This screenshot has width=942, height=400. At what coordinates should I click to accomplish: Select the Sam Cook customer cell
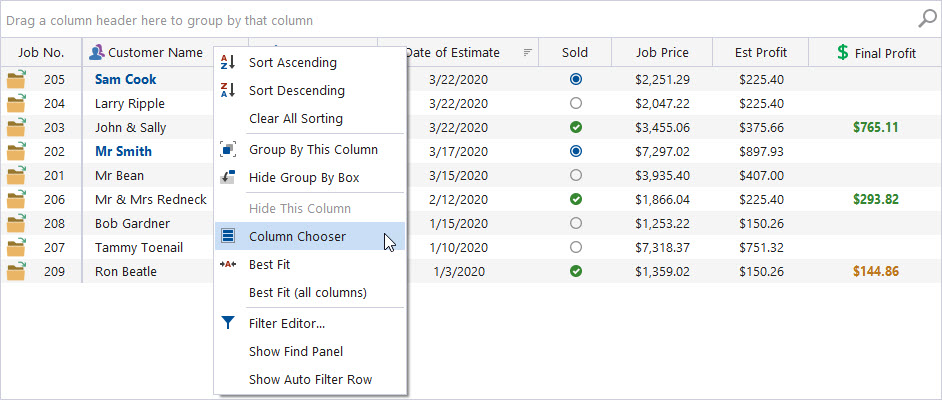coord(126,79)
